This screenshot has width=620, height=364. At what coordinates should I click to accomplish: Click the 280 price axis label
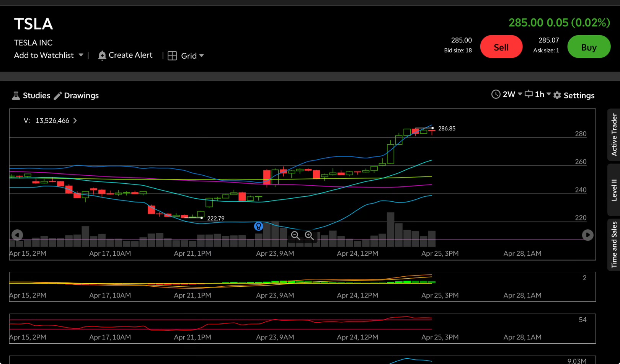pyautogui.click(x=581, y=134)
